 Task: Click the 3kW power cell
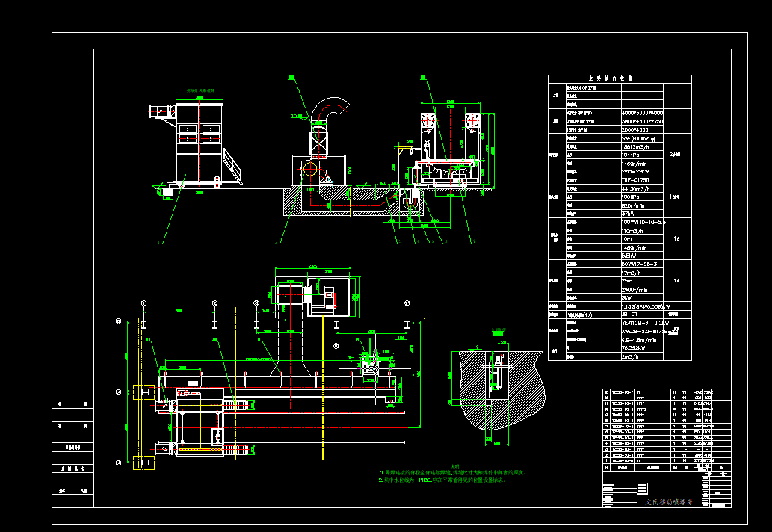tap(627, 297)
